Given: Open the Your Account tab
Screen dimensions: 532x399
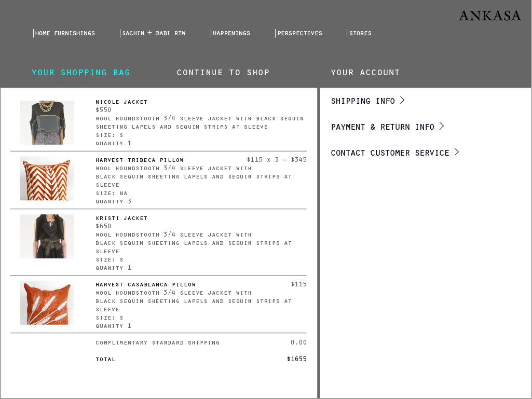Looking at the screenshot, I should click(365, 73).
